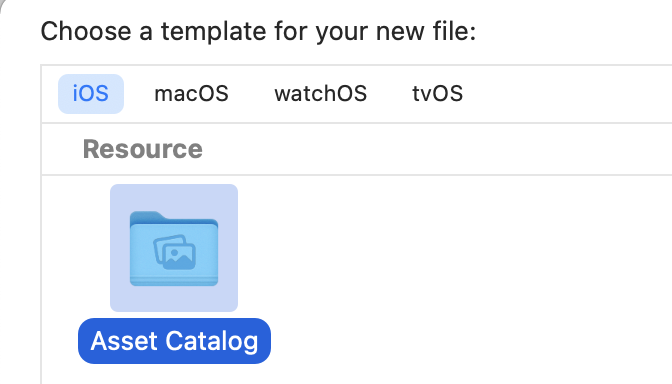This screenshot has height=384, width=672.
Task: Pick the template tile under Resource
Action: [x=174, y=274]
